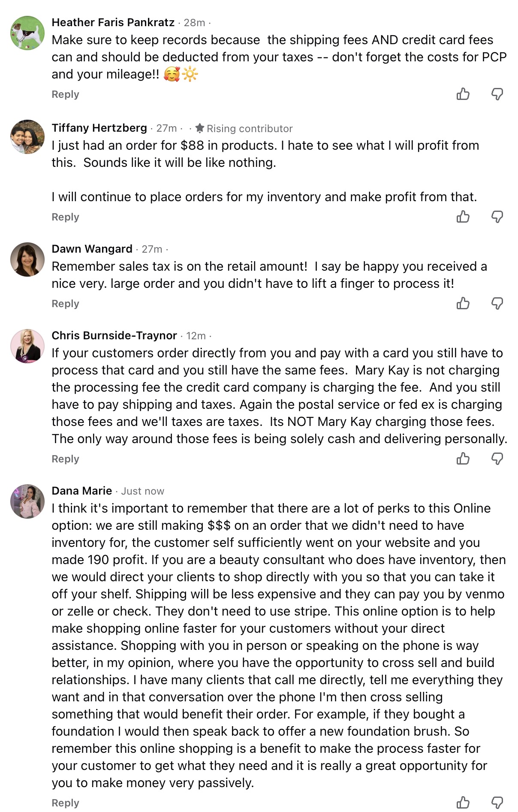Reply to Tiffany Hertzberg's comment
This screenshot has width=518, height=812.
(x=65, y=217)
